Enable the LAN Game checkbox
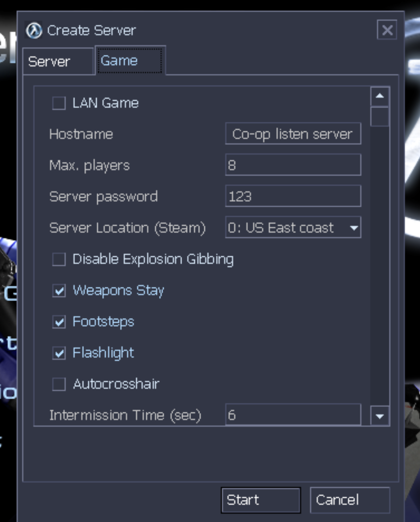The height and width of the screenshot is (522, 420). click(59, 103)
